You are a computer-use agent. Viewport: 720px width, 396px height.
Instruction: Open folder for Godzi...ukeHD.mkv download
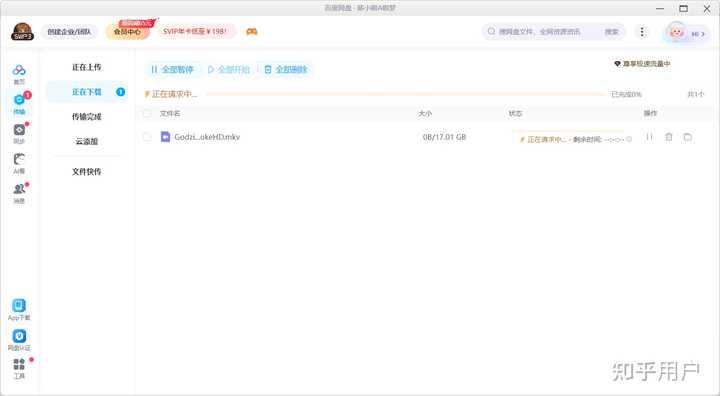(x=687, y=137)
